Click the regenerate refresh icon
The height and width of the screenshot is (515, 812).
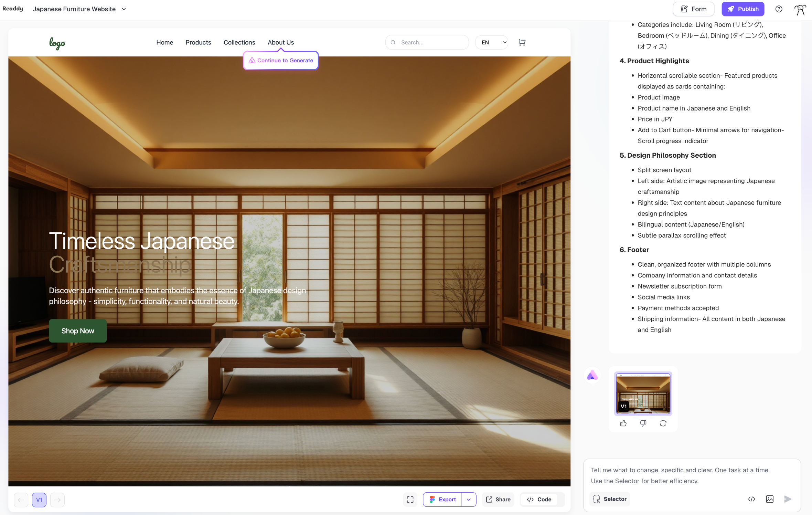click(663, 423)
